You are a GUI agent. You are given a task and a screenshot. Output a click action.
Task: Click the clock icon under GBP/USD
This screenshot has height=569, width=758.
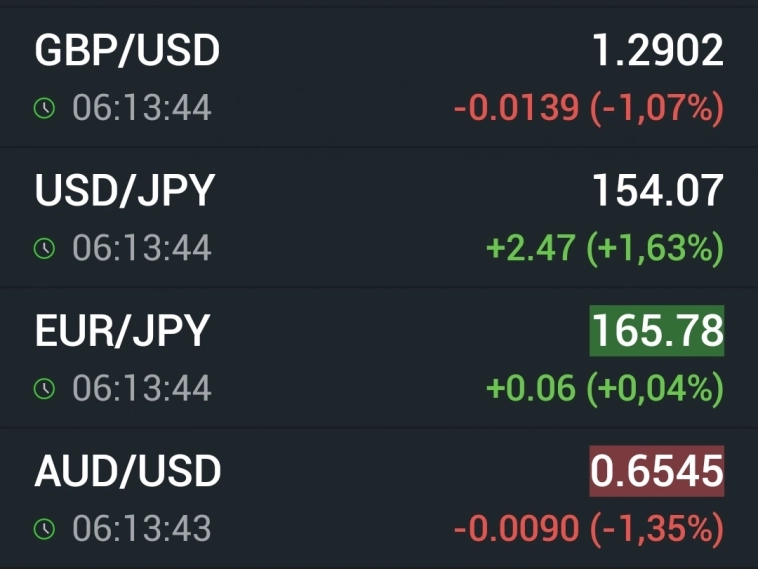coord(44,108)
